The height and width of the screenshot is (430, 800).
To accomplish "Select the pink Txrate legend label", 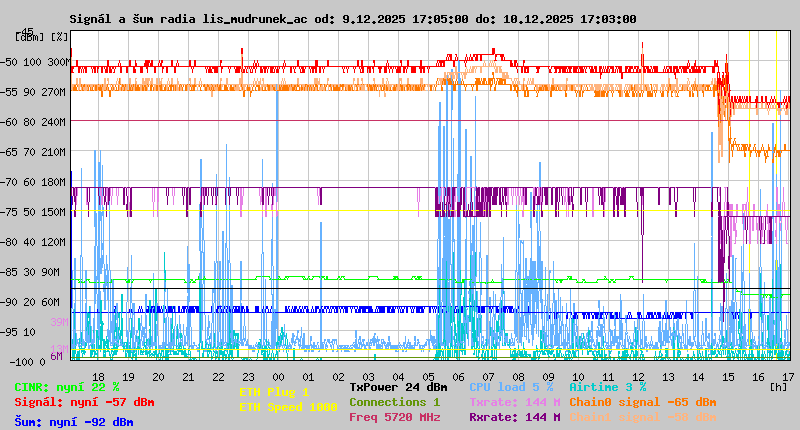I will coord(514,402).
